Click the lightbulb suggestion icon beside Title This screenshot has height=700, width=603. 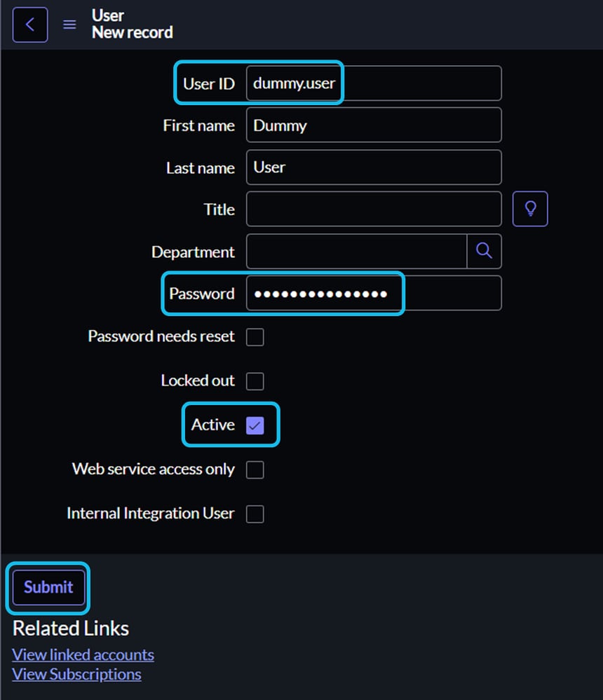(530, 208)
